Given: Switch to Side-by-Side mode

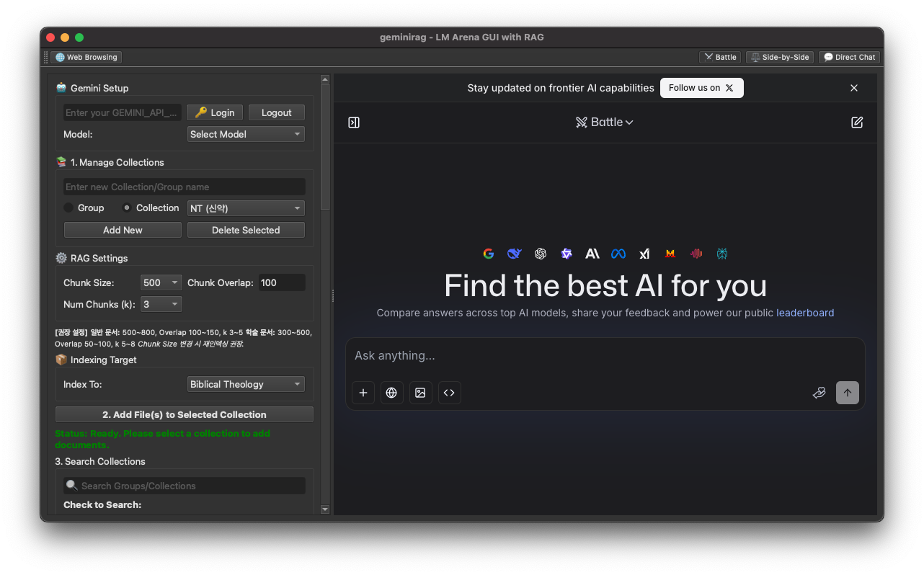Looking at the screenshot, I should tap(779, 57).
